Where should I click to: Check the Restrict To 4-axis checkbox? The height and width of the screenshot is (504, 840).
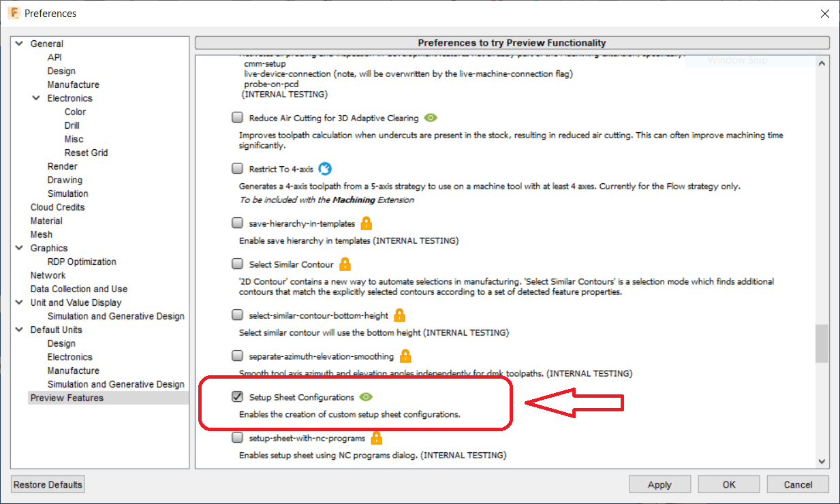(x=237, y=169)
